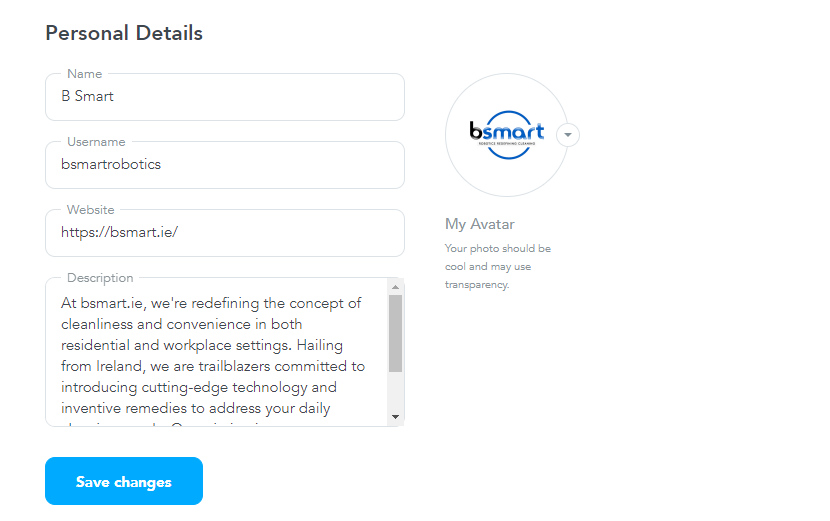Screen dimensions: 830x521
Task: Focus the Name field containing B Smart
Action: tap(225, 97)
